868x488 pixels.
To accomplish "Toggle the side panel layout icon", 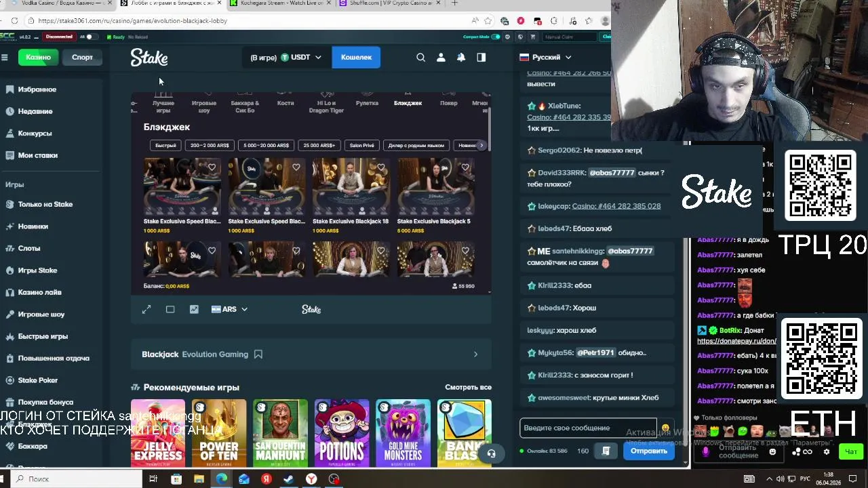I will 481,58.
